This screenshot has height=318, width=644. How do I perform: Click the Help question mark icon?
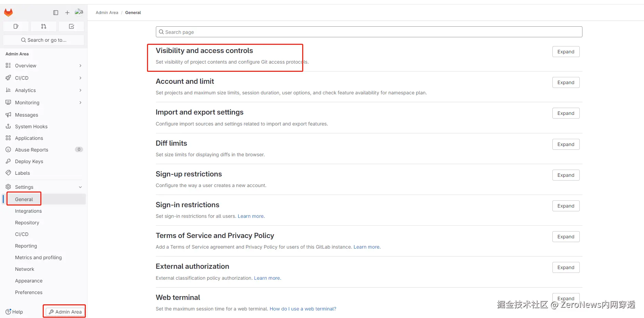click(x=9, y=312)
